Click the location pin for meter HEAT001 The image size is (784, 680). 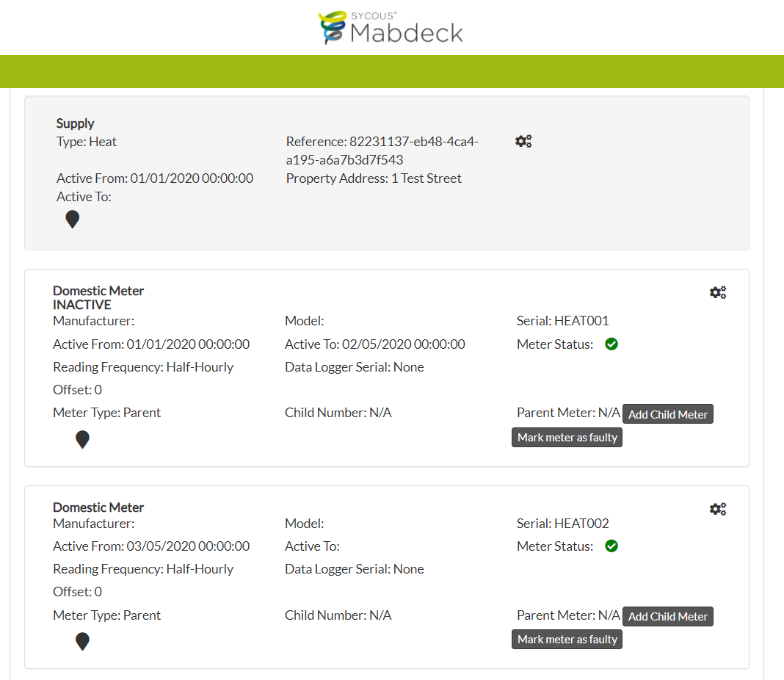tap(82, 439)
